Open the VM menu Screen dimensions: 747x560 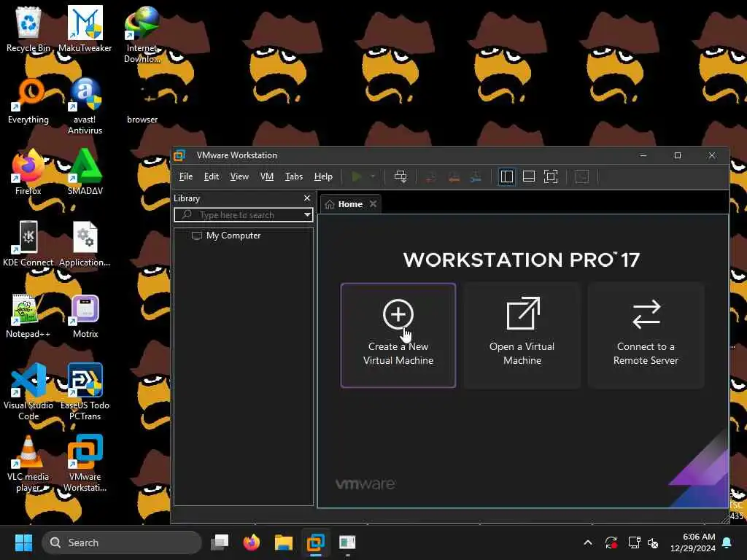(267, 176)
